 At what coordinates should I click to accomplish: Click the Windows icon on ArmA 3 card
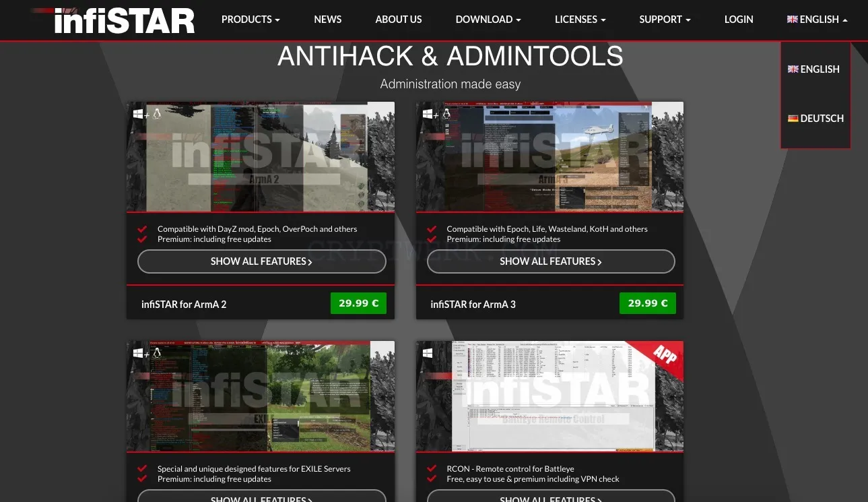tap(428, 114)
